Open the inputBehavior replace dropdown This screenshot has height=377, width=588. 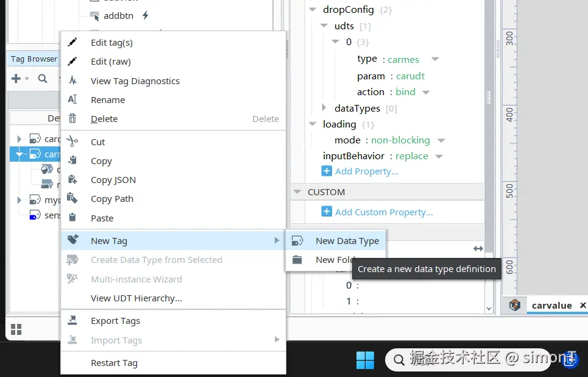(x=439, y=156)
